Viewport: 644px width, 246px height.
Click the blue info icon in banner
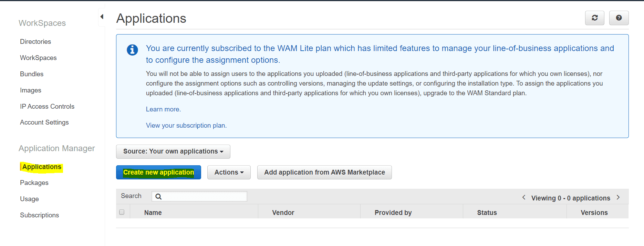point(132,50)
